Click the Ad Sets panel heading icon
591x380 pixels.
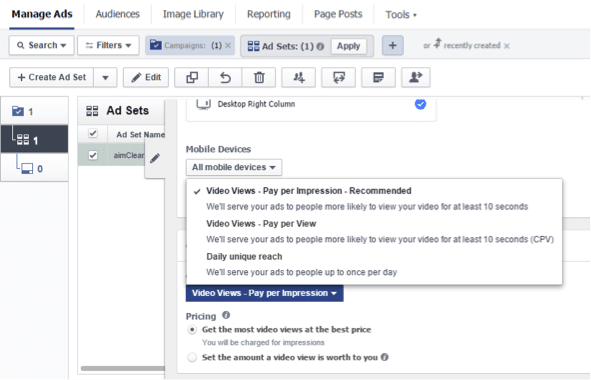(92, 111)
